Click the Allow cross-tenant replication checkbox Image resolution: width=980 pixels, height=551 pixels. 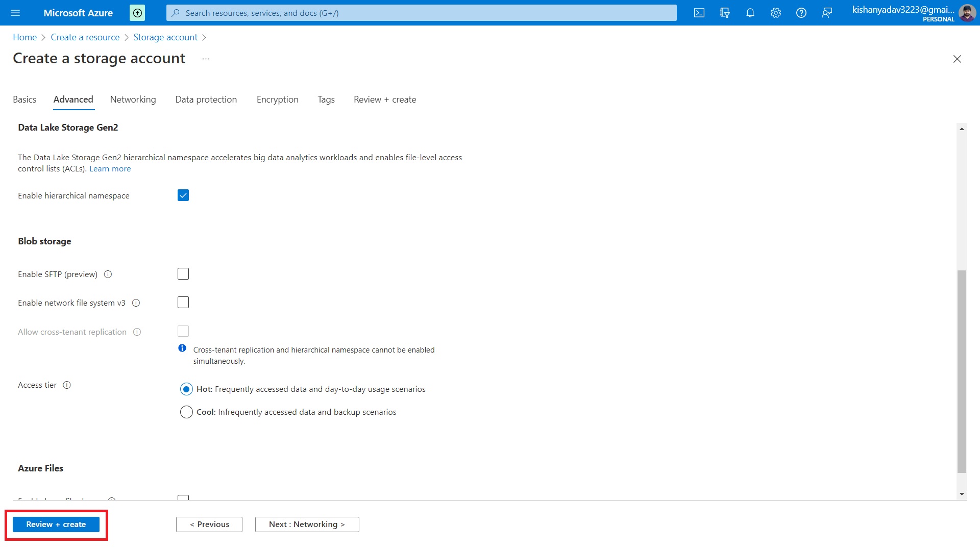click(x=183, y=331)
